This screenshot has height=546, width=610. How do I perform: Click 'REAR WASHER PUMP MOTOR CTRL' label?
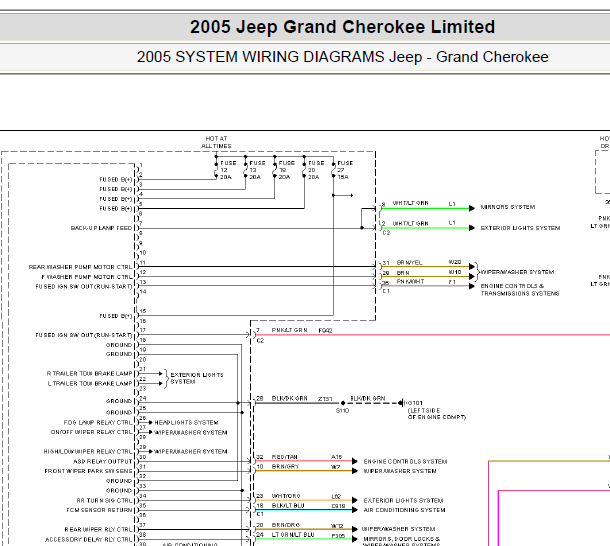tap(81, 267)
